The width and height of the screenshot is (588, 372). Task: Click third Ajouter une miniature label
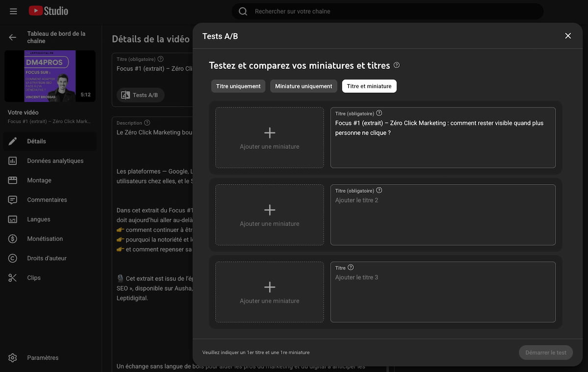(x=269, y=301)
